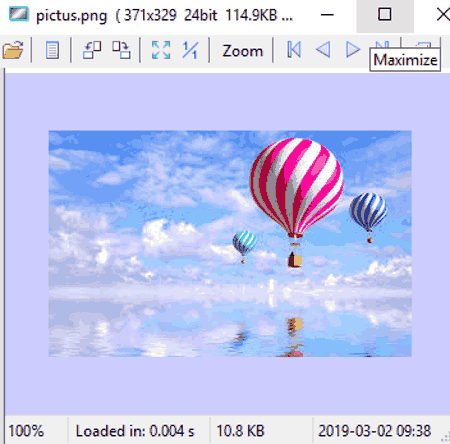
Task: Click the 100% zoom level in status bar
Action: point(26,431)
